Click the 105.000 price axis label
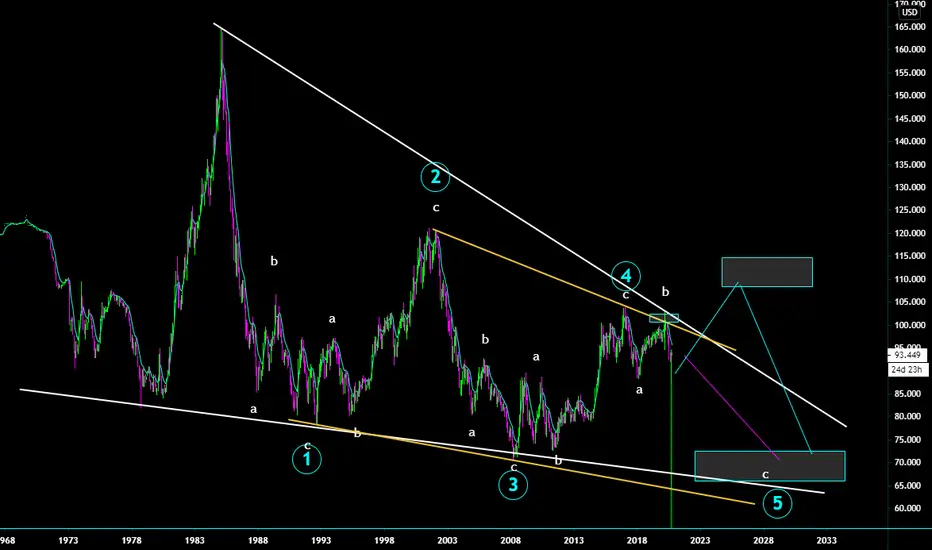Screen dimensions: 932x550 click(x=910, y=302)
